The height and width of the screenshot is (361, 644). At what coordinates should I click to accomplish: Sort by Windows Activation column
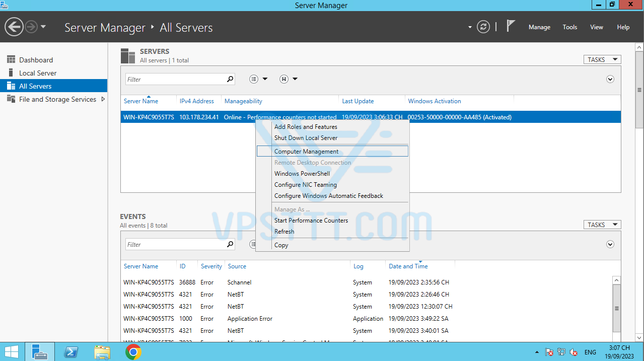pos(435,101)
